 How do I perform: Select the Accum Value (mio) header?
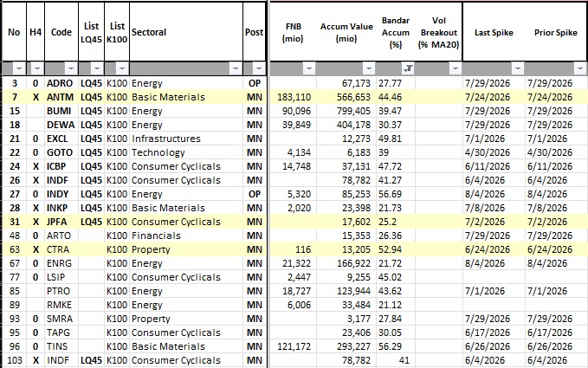tap(346, 32)
